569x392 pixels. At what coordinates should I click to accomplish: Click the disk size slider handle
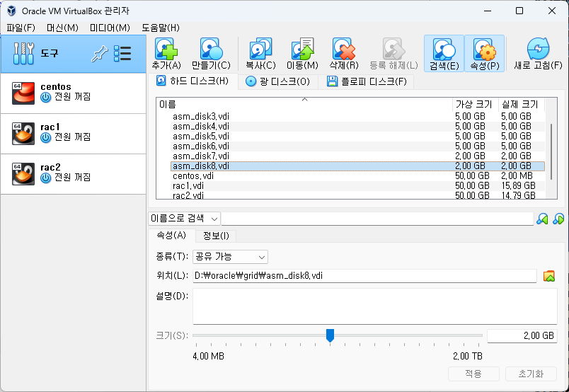point(330,335)
